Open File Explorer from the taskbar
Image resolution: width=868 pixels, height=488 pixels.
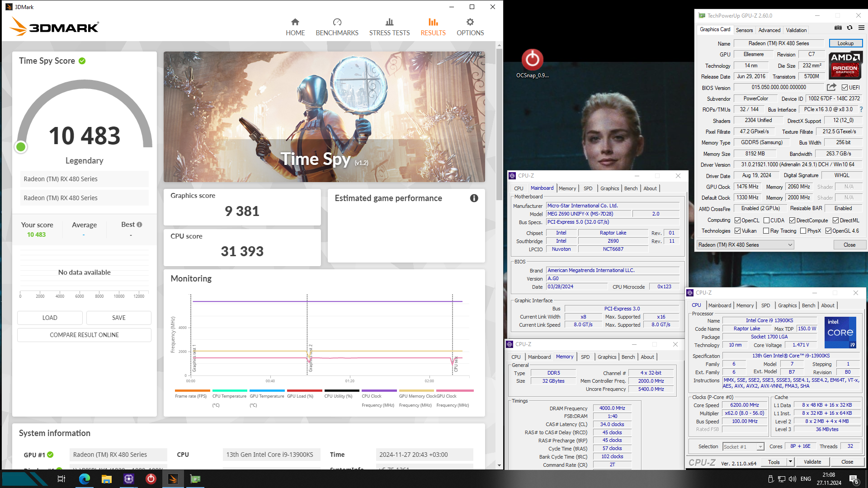coord(107,479)
